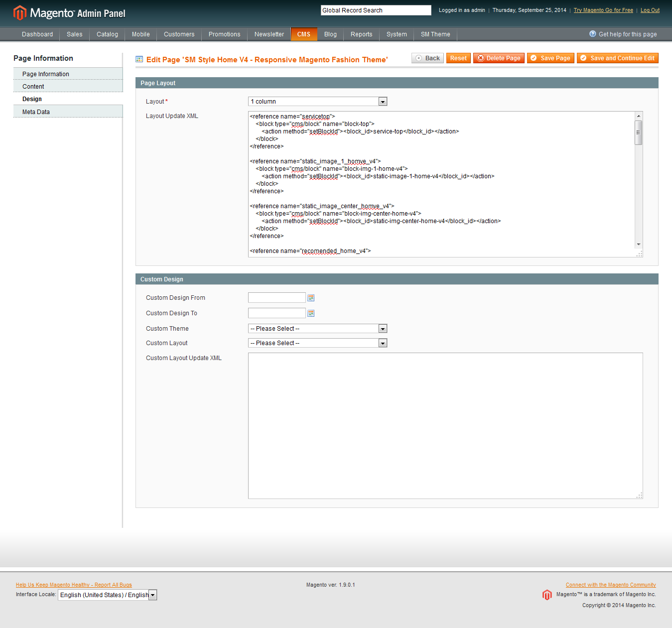Click the Back button
This screenshot has height=628, width=672.
428,58
